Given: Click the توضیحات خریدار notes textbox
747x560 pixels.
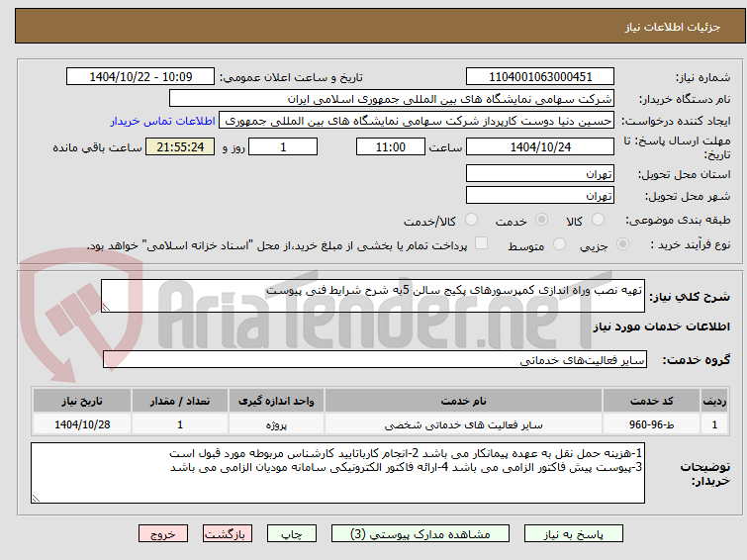Looking at the screenshot, I should (x=337, y=473).
